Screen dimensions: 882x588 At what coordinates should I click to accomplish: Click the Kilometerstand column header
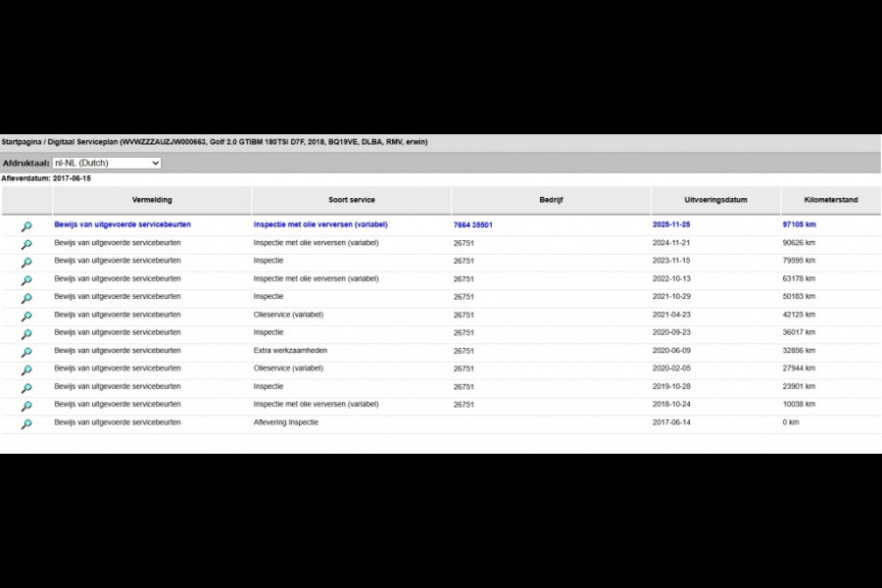pyautogui.click(x=830, y=200)
